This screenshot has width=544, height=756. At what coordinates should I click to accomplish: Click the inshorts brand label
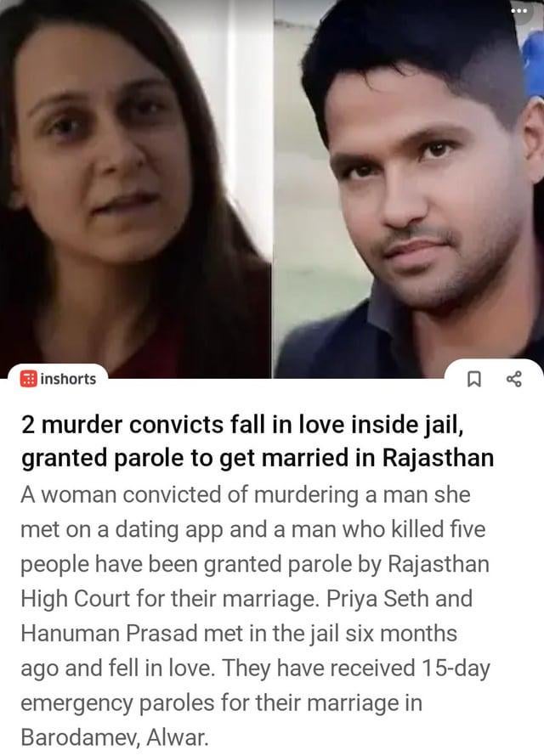tap(68, 379)
